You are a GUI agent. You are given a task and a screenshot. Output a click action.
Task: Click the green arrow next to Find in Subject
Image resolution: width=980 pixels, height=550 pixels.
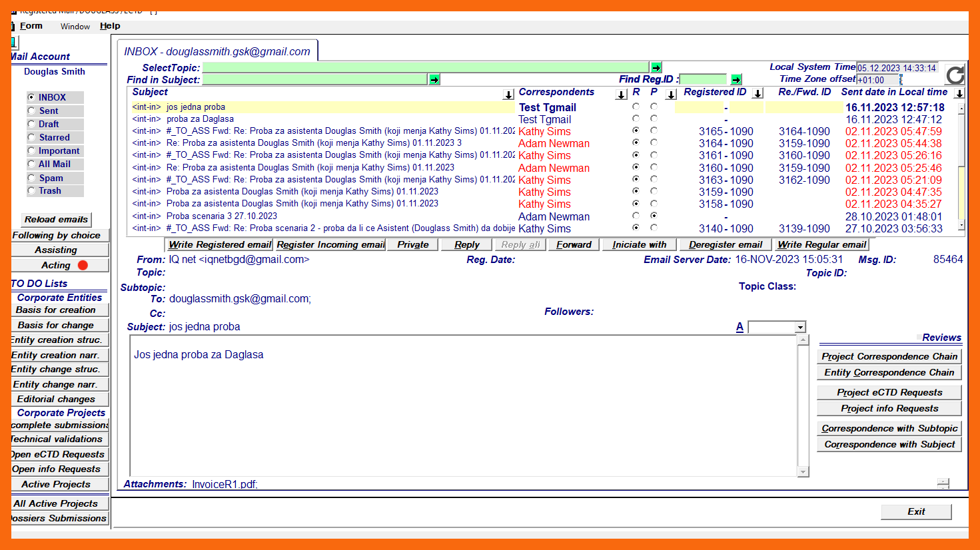[434, 79]
